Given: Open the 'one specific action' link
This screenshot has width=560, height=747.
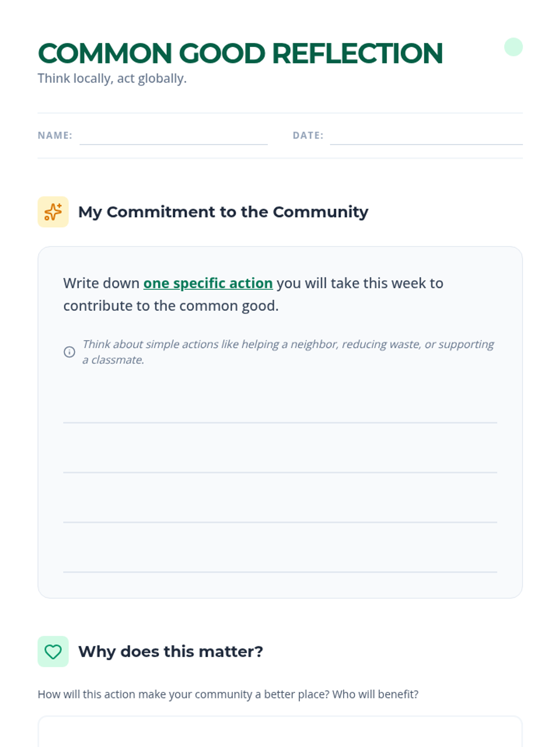Looking at the screenshot, I should [x=208, y=283].
